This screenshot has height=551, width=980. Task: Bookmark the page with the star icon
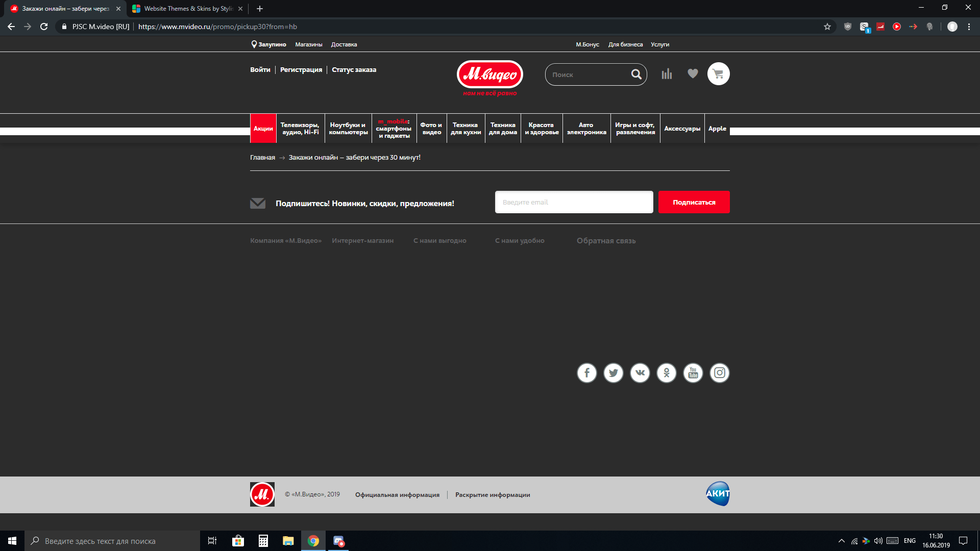click(x=827, y=27)
